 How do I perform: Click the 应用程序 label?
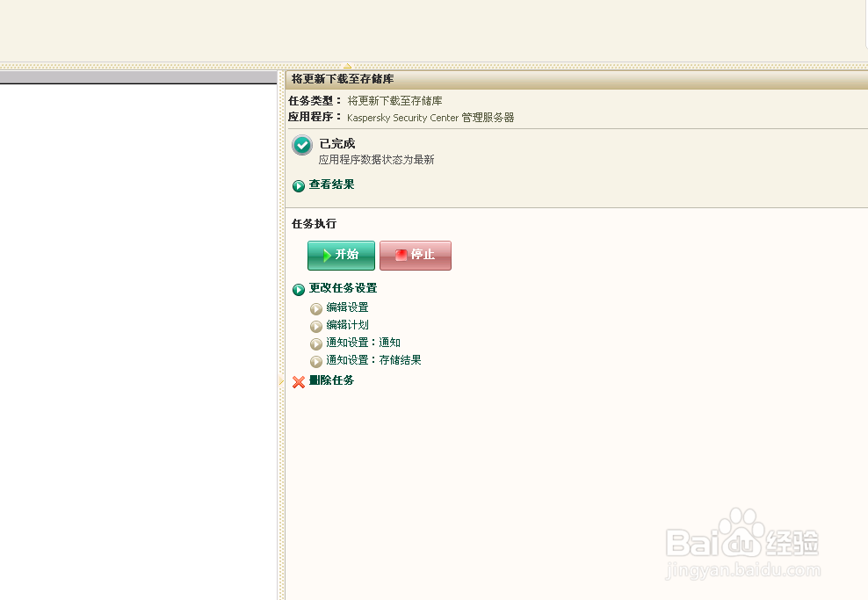[x=315, y=117]
